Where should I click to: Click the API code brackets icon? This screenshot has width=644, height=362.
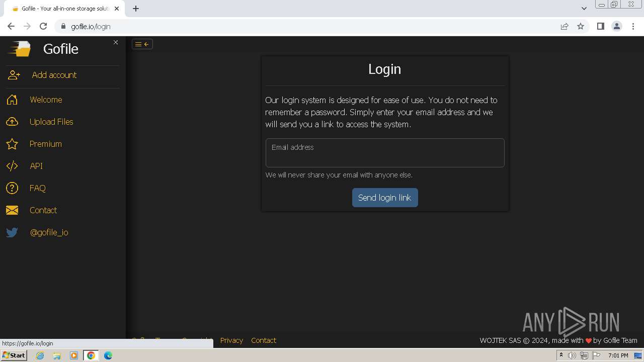point(12,166)
